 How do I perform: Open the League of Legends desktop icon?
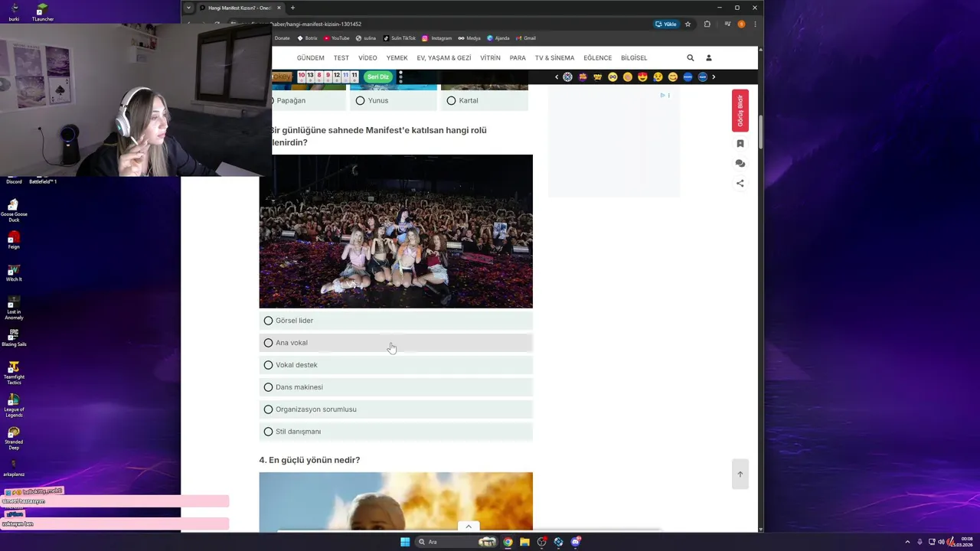point(14,406)
